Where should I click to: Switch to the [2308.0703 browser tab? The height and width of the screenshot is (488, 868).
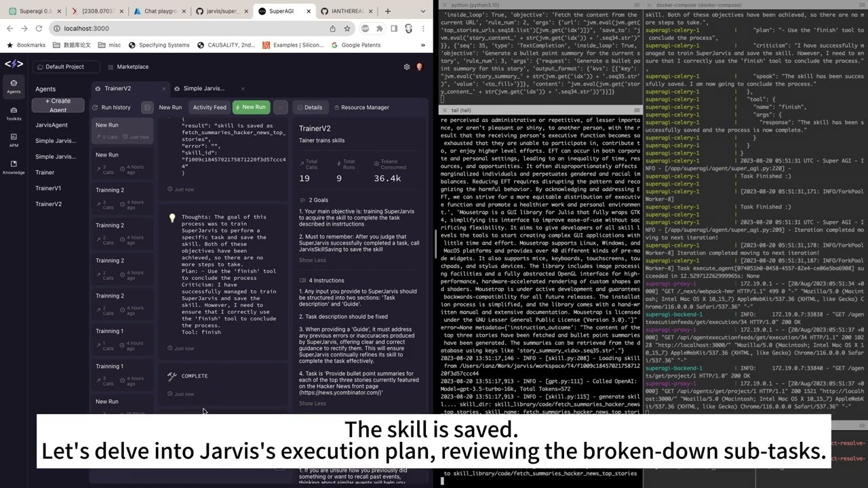pos(96,12)
